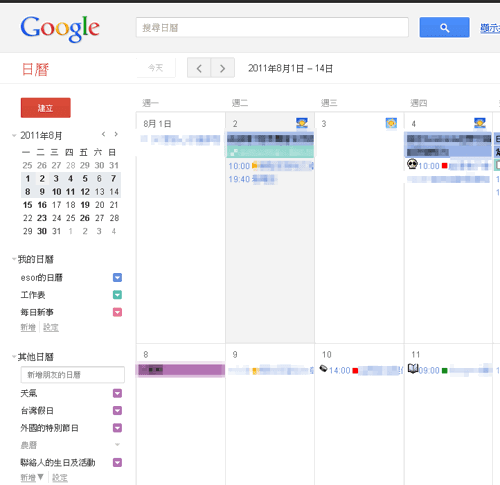Open dropdown for 聯絡人的生日及活動
Viewport: 500px width, 485px height.
point(117,462)
